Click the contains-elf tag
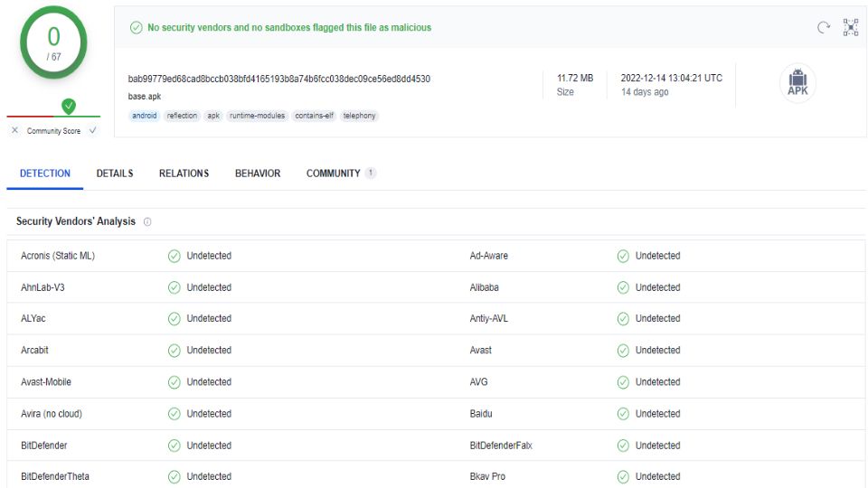The image size is (868, 488). [314, 116]
